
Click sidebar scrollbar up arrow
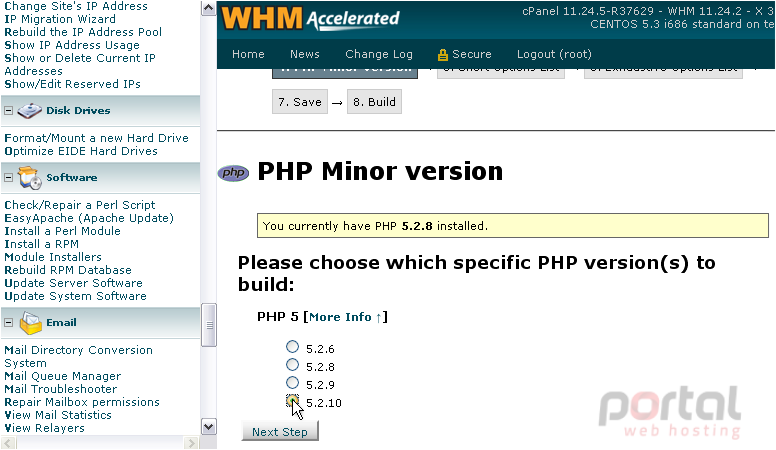tap(208, 8)
